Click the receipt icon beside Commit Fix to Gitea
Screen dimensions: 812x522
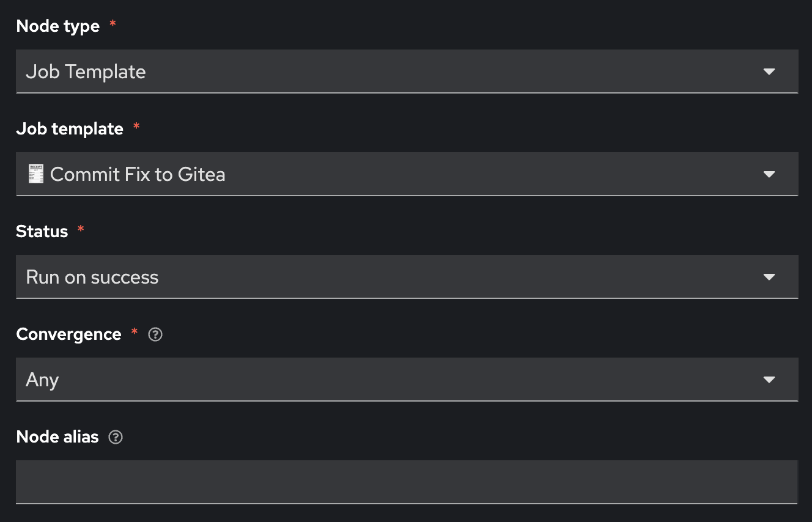coord(36,174)
